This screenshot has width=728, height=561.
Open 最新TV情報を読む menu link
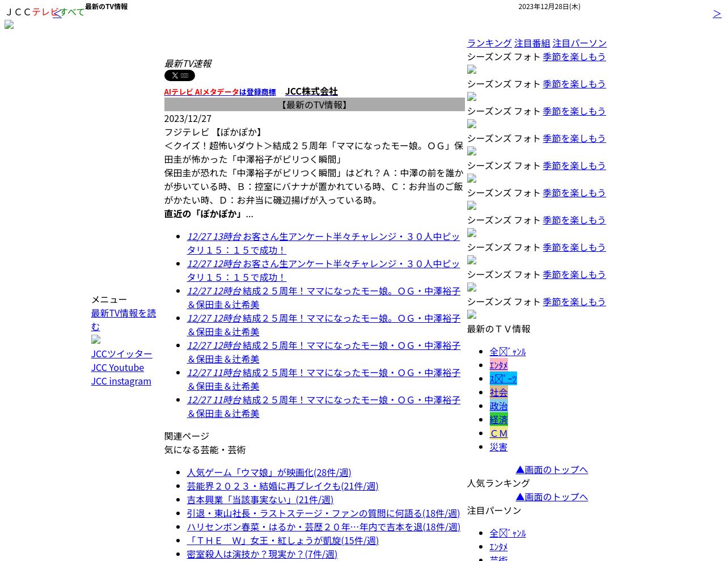click(124, 320)
